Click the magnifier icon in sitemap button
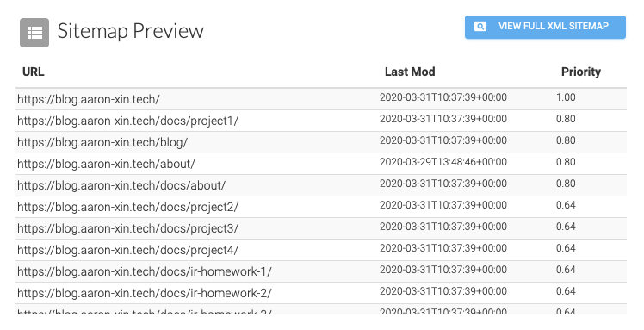This screenshot has width=644, height=330. point(480,27)
